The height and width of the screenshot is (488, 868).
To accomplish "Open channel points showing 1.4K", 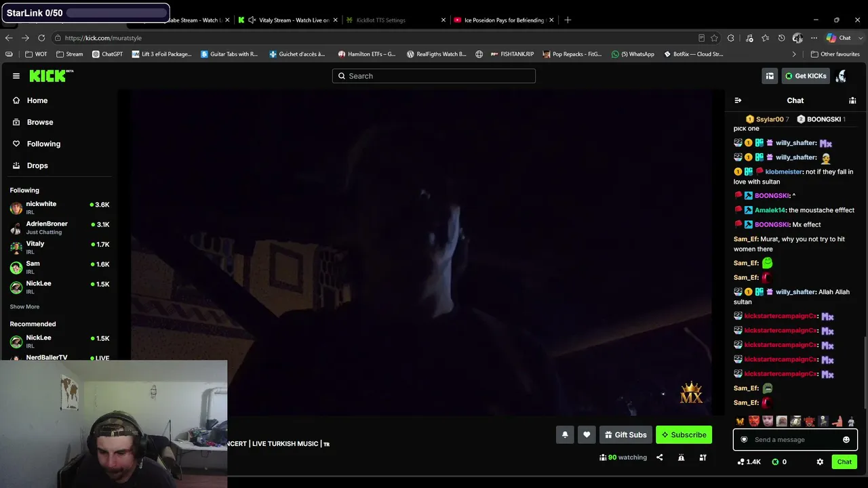I will [749, 462].
